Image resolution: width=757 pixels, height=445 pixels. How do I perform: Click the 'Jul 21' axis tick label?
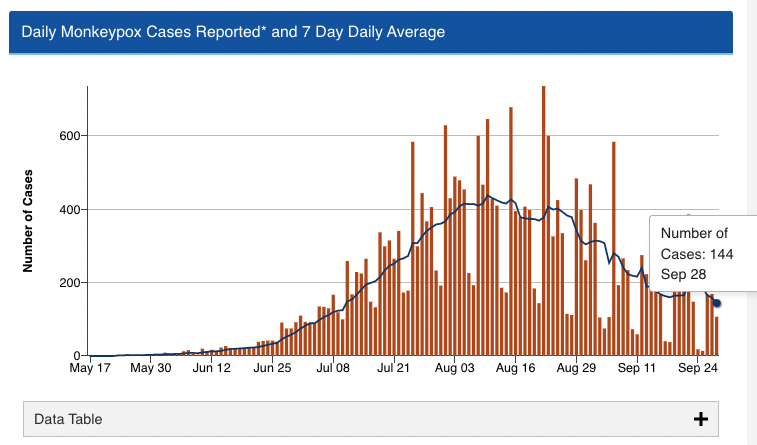[x=394, y=367]
